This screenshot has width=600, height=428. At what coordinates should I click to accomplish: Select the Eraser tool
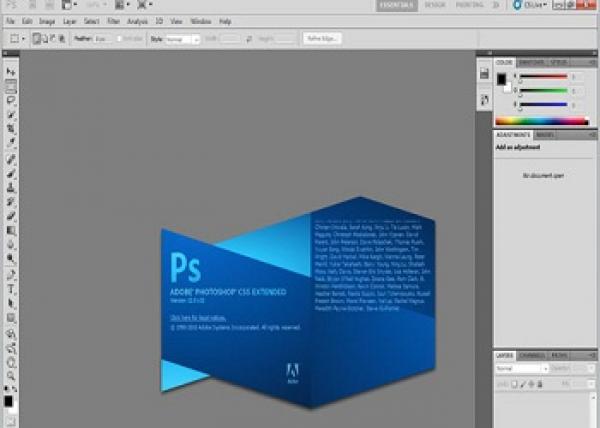[11, 216]
